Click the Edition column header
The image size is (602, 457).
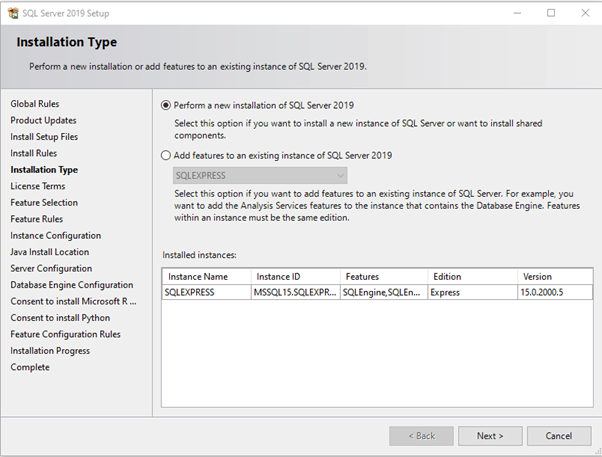473,277
